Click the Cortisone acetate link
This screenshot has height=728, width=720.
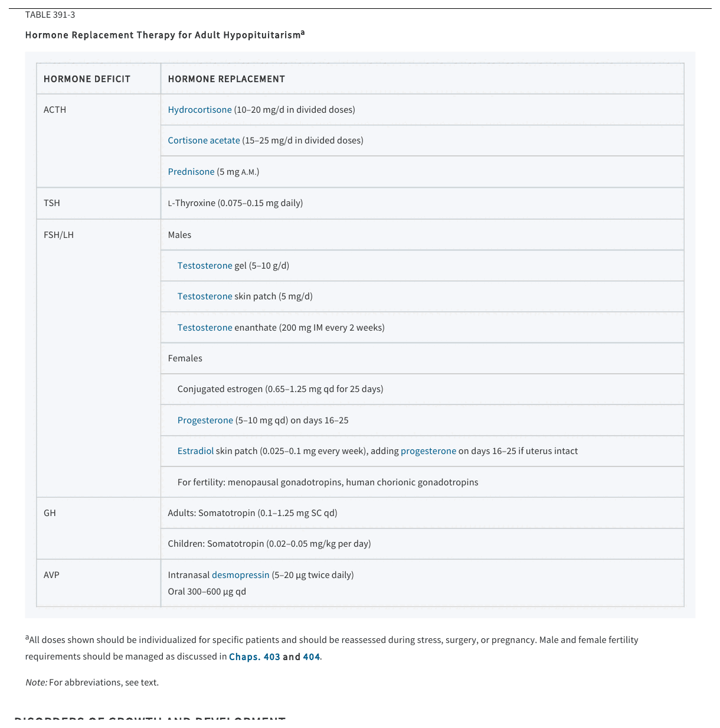[x=204, y=141]
